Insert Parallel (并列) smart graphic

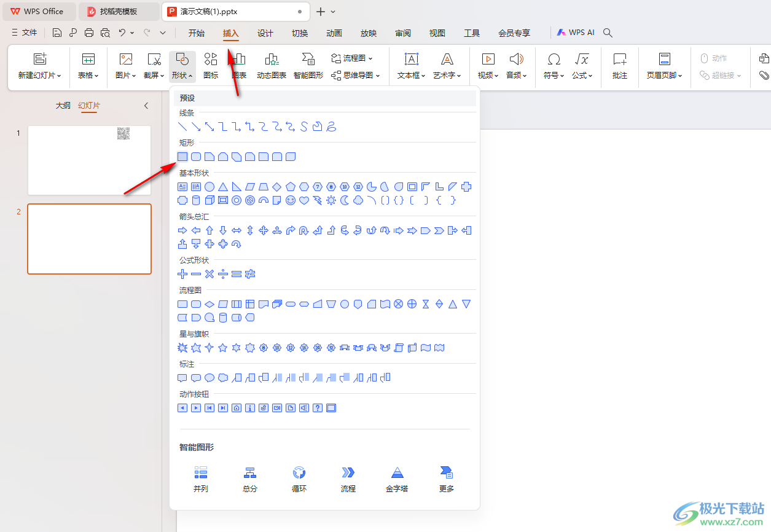click(201, 480)
